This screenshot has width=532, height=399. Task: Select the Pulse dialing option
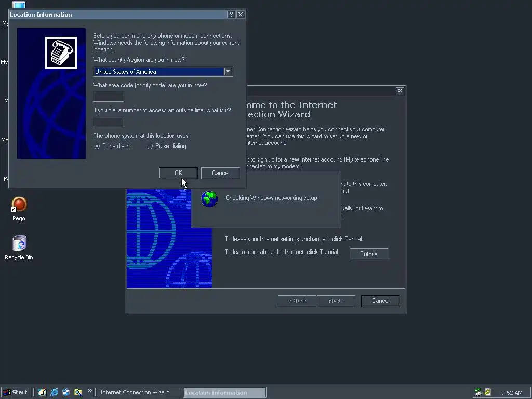(167, 146)
